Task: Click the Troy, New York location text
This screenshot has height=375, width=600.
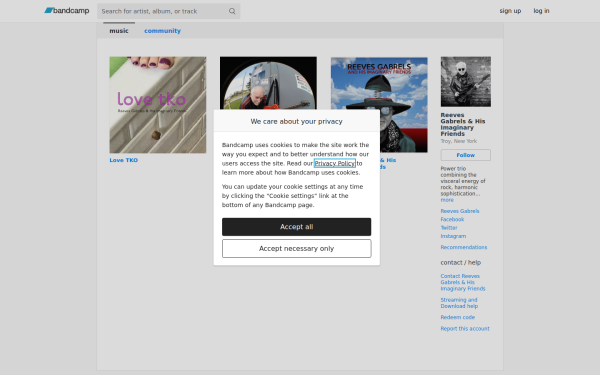Action: (458, 141)
